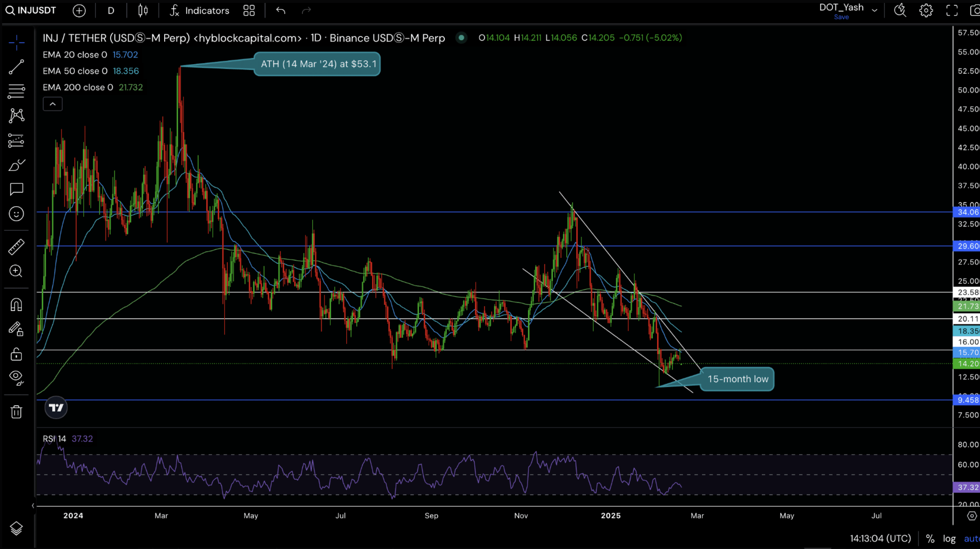Click the zoom in magnifier tool

point(16,271)
